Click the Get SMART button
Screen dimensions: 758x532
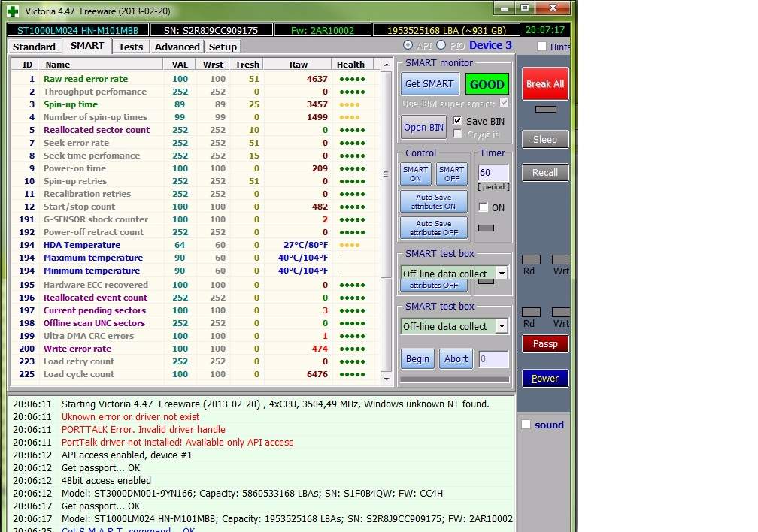point(429,84)
